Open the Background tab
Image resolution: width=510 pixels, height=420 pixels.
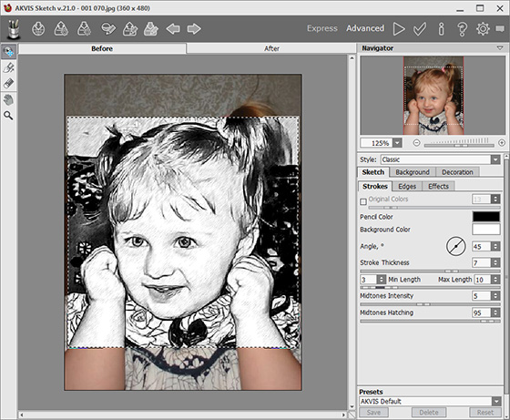412,172
